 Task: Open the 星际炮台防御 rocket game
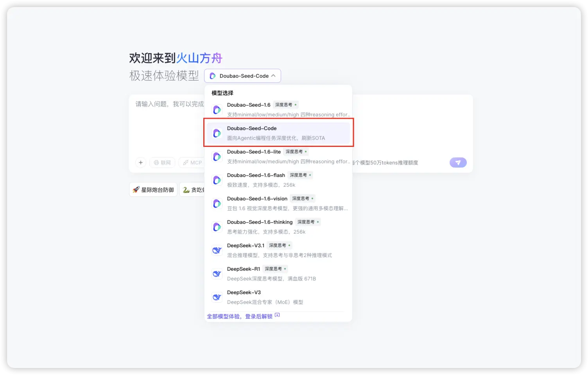pos(153,189)
